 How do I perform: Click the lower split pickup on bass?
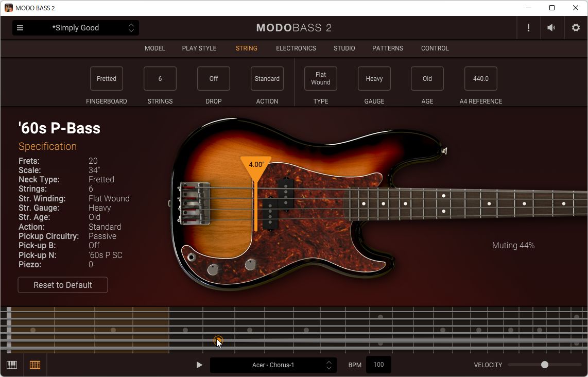coord(270,213)
